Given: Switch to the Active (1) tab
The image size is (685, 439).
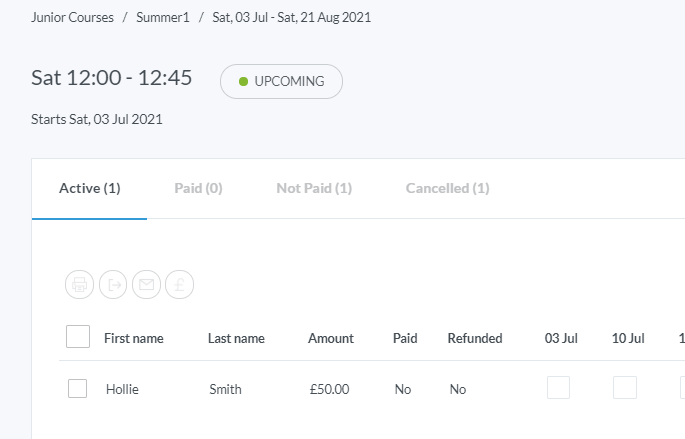Looking at the screenshot, I should click(90, 188).
